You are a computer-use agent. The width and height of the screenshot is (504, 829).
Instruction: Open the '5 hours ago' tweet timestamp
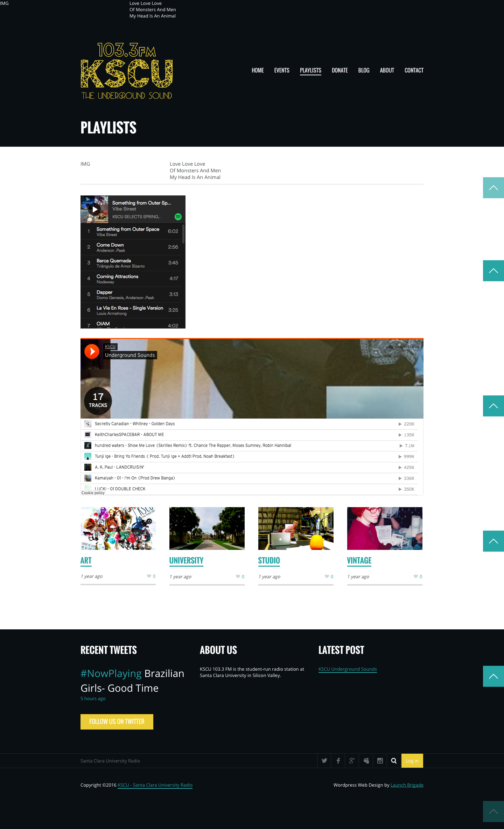tap(93, 698)
